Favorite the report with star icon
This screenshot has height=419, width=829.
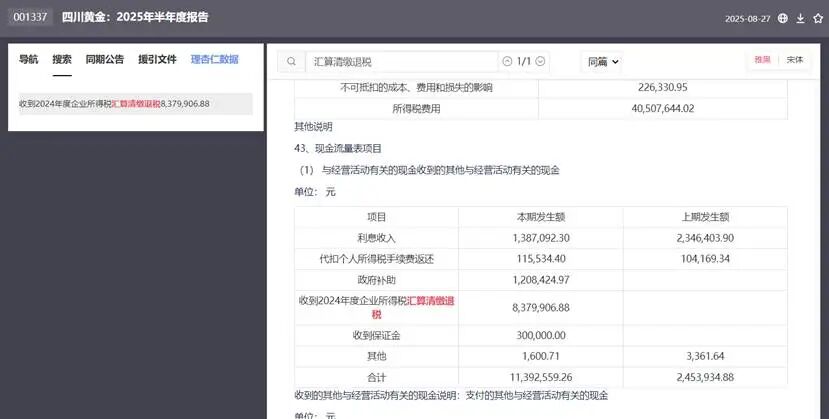point(818,18)
